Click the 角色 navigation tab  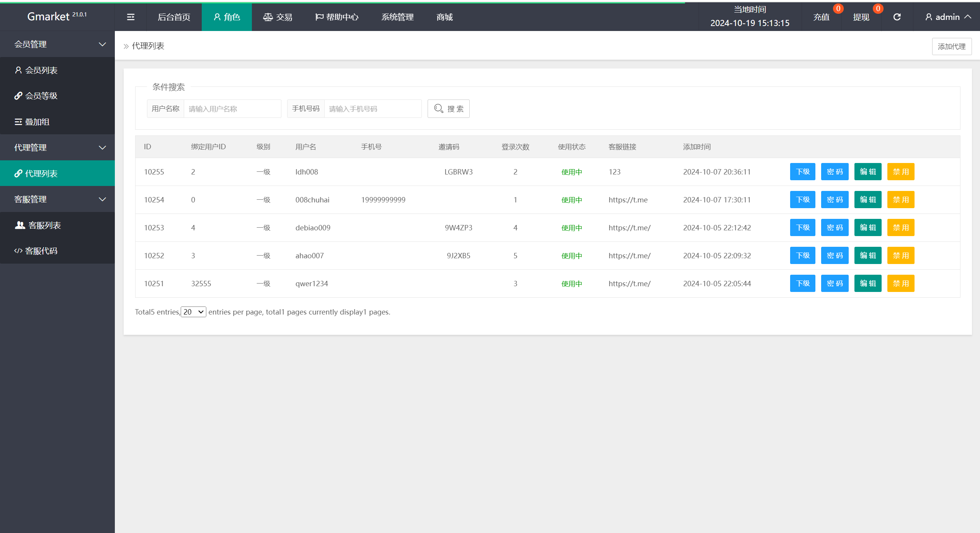coord(226,17)
